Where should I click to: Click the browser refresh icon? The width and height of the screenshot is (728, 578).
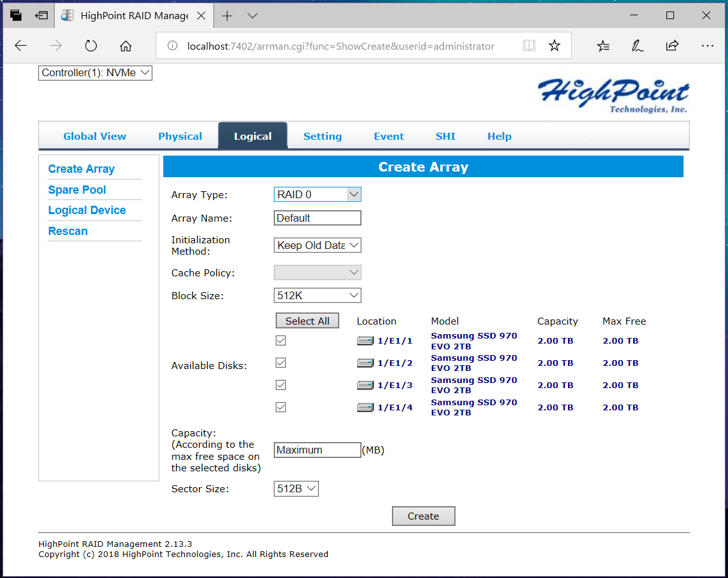click(x=91, y=46)
